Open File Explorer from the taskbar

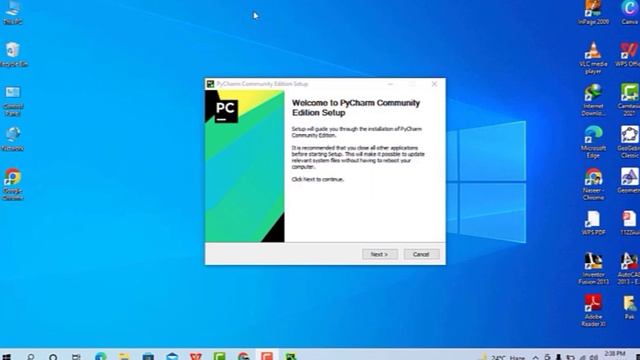pyautogui.click(x=124, y=357)
